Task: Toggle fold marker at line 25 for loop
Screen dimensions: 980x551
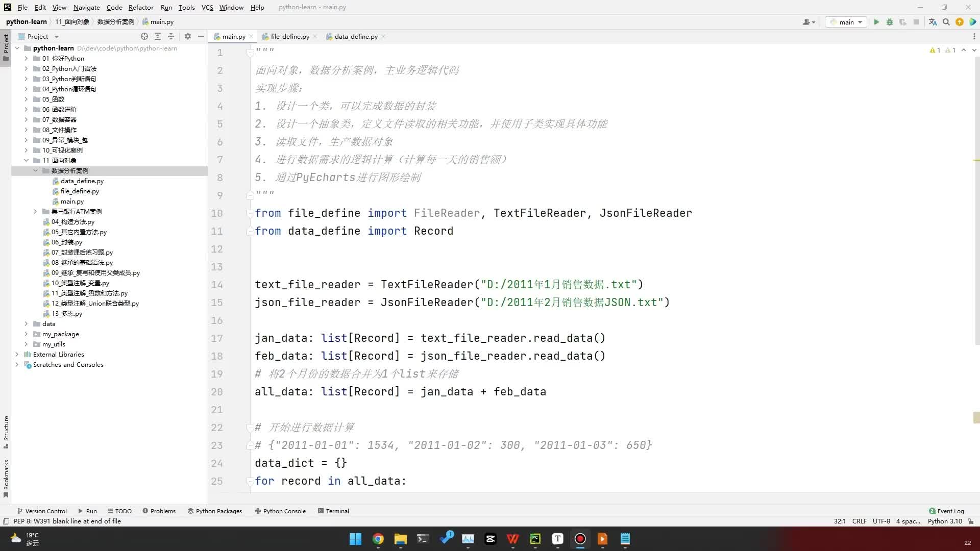Action: click(250, 481)
